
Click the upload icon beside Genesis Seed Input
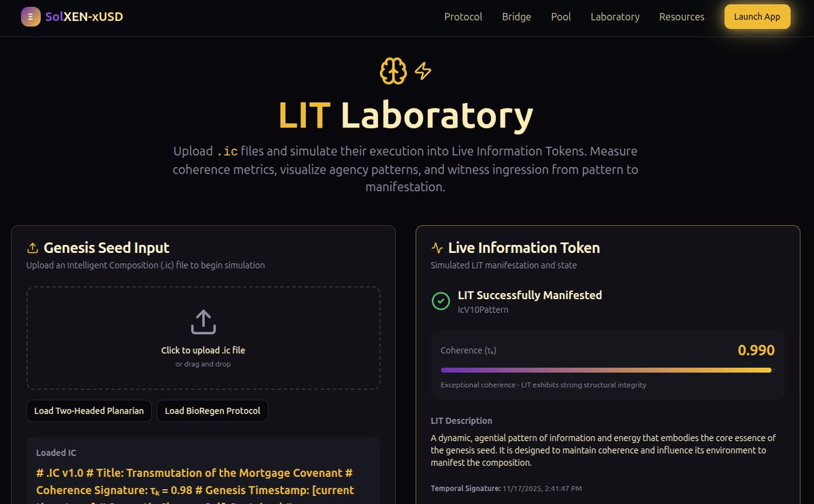(32, 248)
